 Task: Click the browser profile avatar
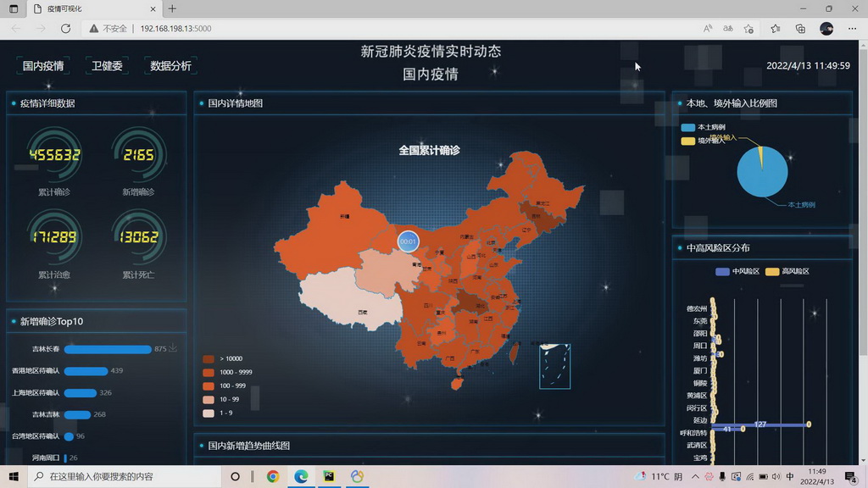(x=826, y=28)
